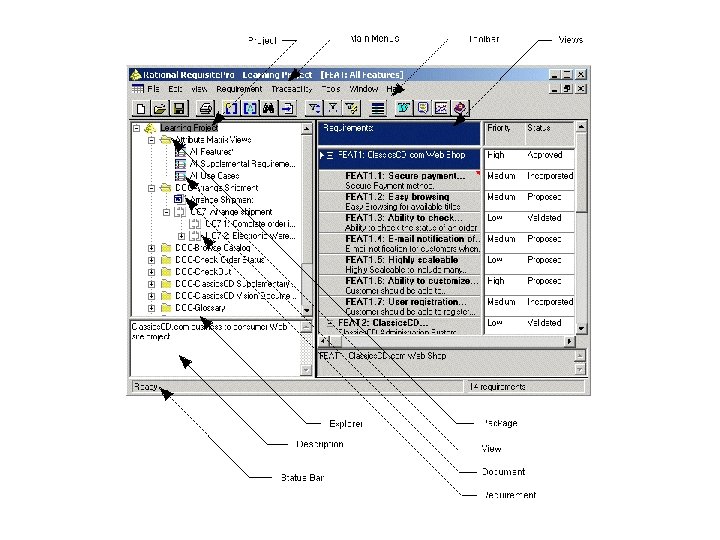Open the View menu
720x540 pixels.
(x=199, y=89)
